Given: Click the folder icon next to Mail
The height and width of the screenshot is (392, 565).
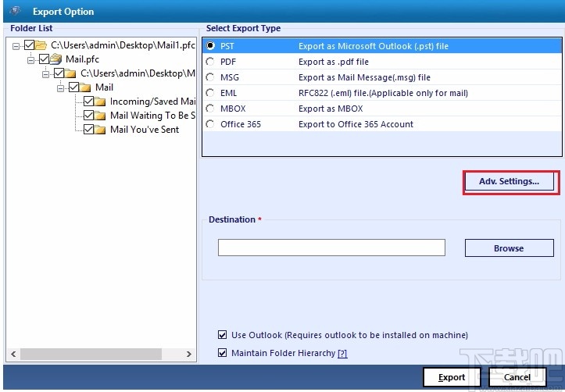Looking at the screenshot, I should pos(85,87).
